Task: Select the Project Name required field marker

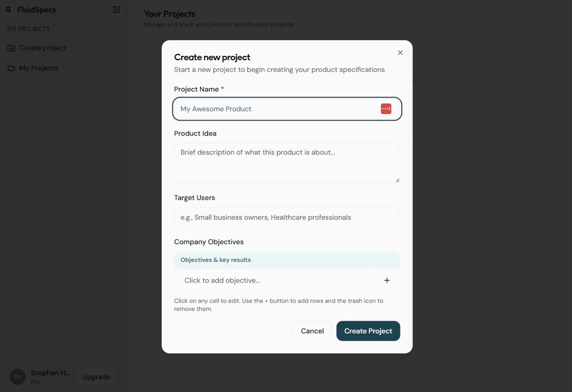Action: [x=222, y=88]
